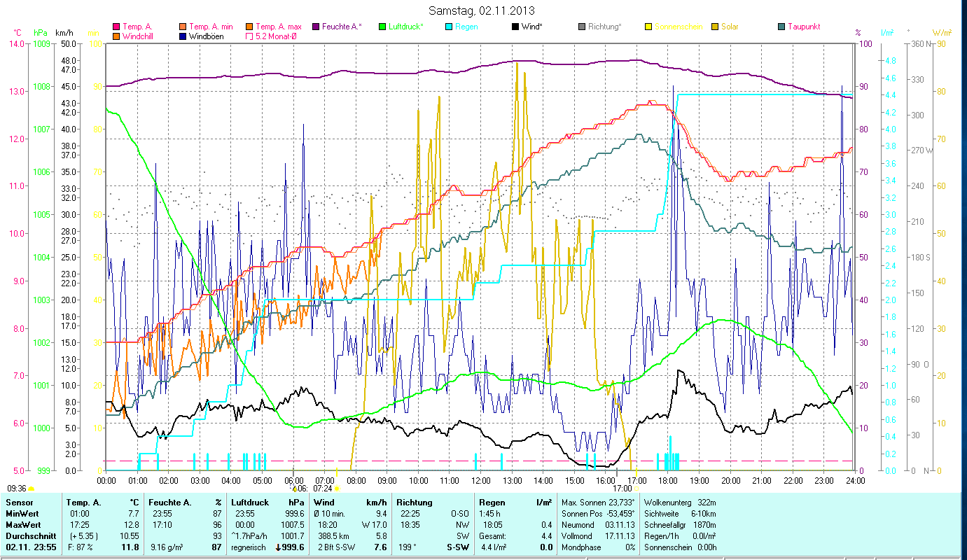This screenshot has height=560, width=967.
Task: Click the yellow sun icon beside 09:36
Action: 31,489
